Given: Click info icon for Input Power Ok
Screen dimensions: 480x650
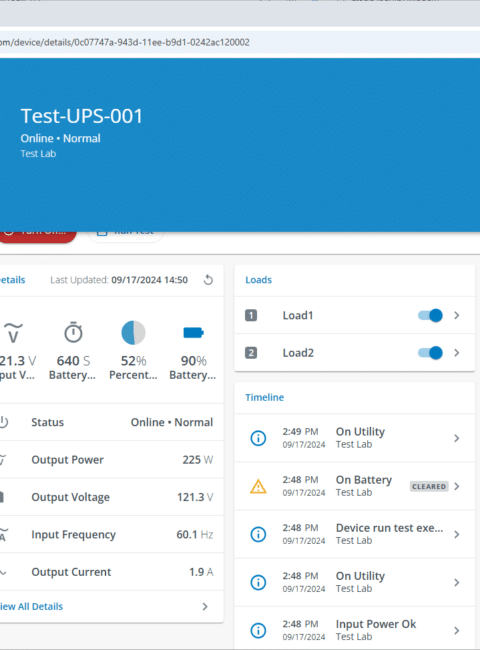Looking at the screenshot, I should (258, 631).
